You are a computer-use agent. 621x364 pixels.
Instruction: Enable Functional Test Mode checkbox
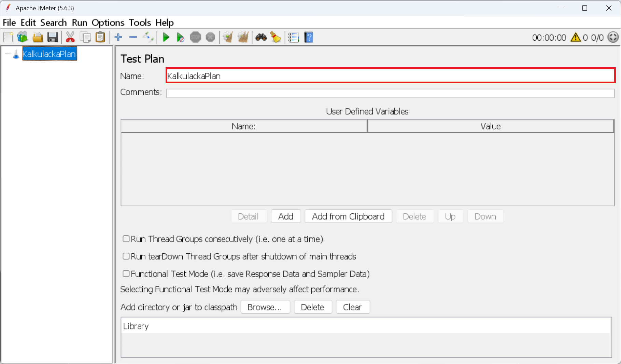pyautogui.click(x=126, y=274)
